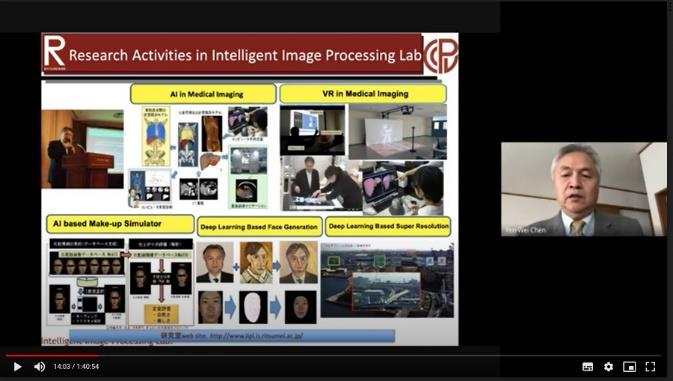Screen dimensions: 673x381
Task: Click the VR in Medical Imaging label
Action: point(363,94)
